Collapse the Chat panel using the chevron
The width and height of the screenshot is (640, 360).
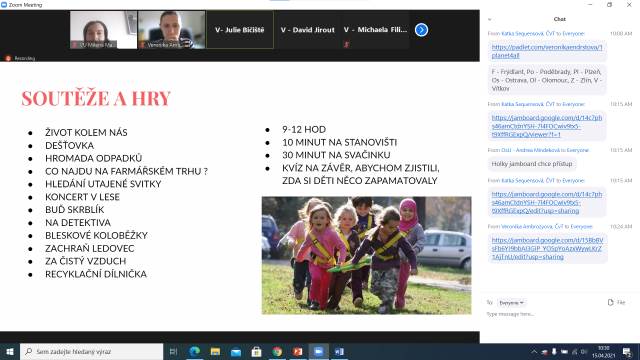489,19
